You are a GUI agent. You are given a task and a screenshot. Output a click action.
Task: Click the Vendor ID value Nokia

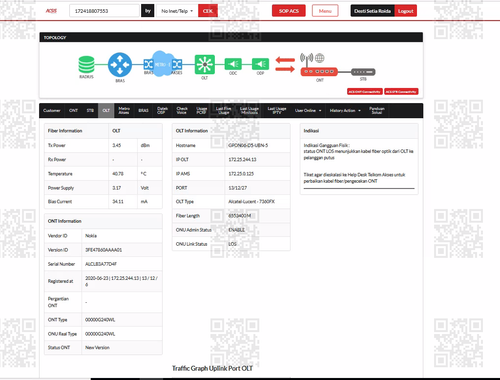(x=91, y=236)
